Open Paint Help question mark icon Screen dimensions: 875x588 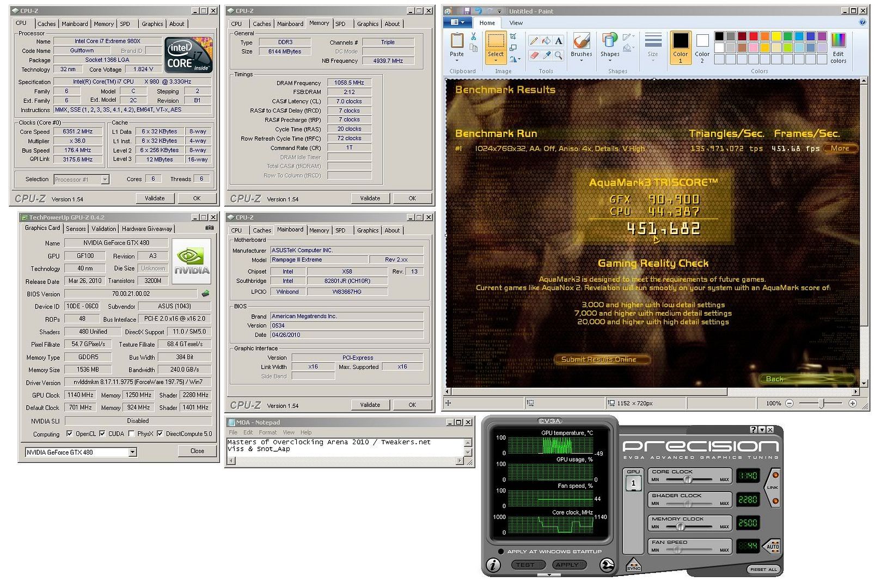(862, 22)
